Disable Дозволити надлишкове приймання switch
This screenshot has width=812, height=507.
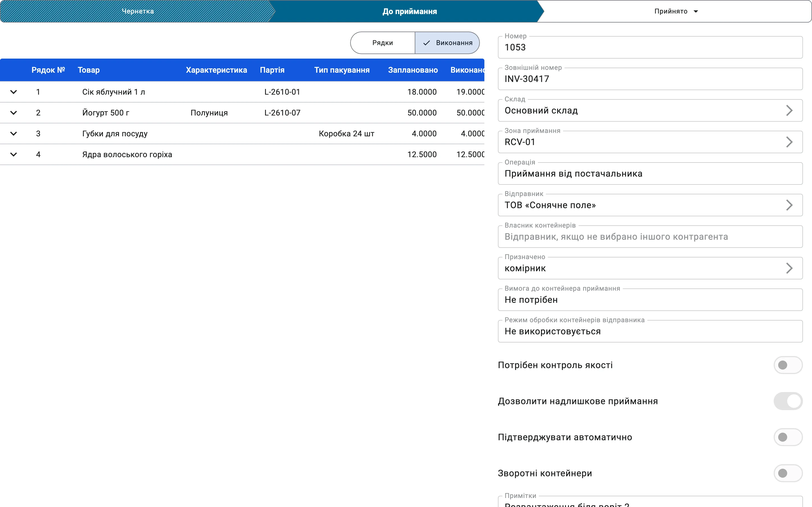788,401
